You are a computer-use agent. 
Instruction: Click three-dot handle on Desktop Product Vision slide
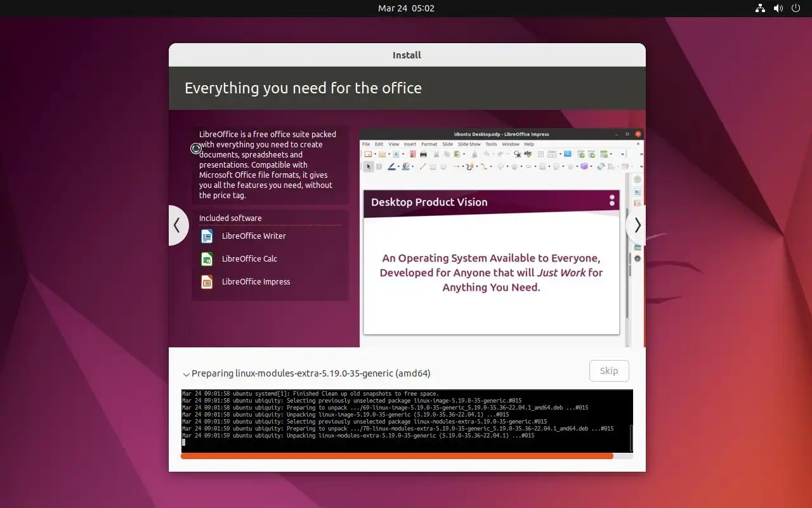tap(612, 200)
